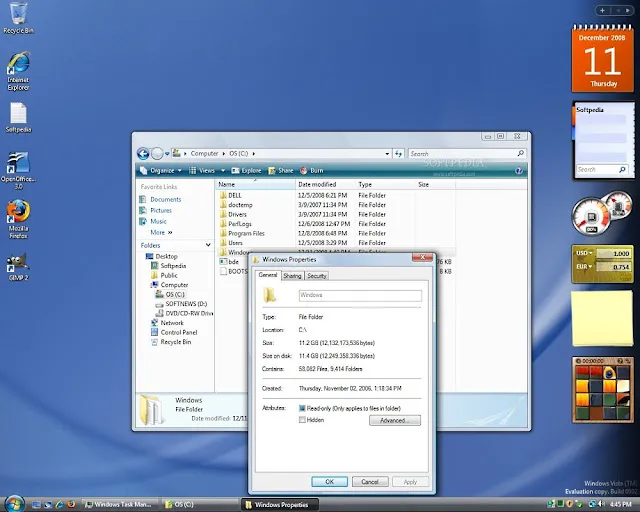
Task: Open the Documents favorite link
Action: click(166, 199)
